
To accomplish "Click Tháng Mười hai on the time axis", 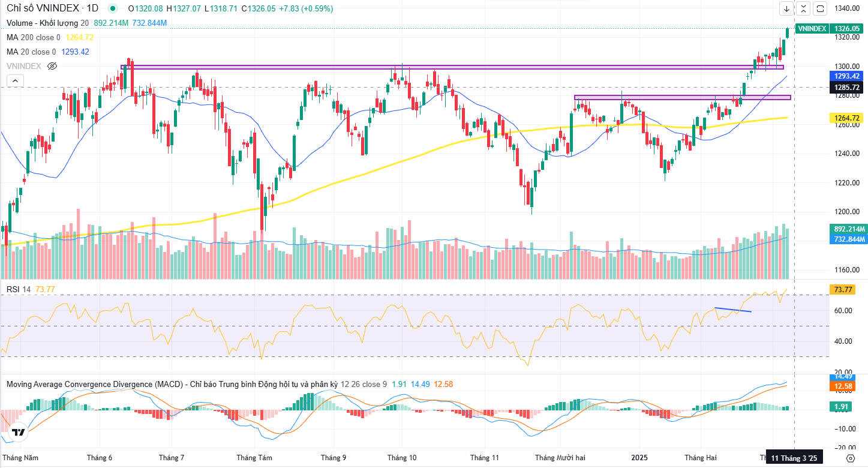I will [x=560, y=458].
